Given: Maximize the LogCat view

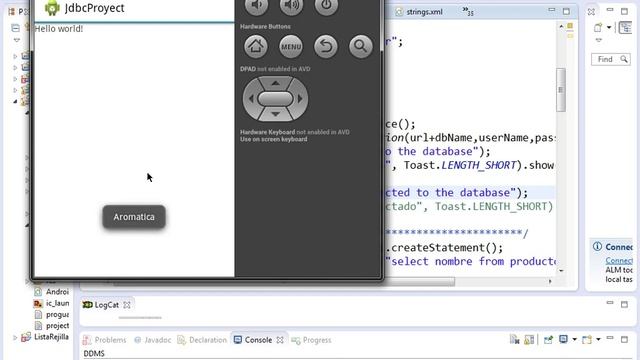Looking at the screenshot, I should 624,304.
